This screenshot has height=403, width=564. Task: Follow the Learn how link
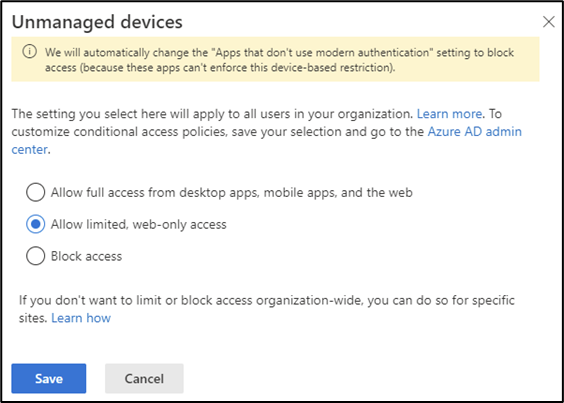81,318
